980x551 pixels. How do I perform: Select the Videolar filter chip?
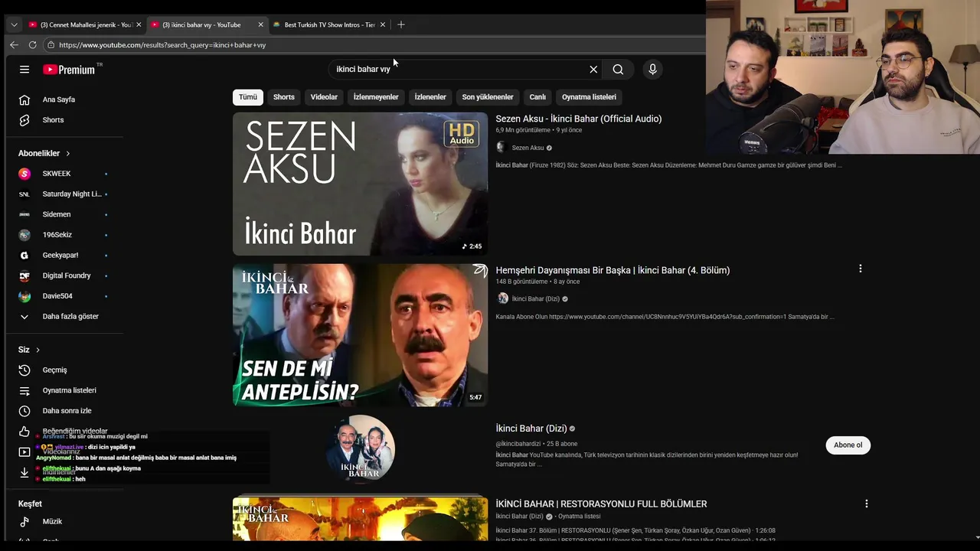pyautogui.click(x=324, y=97)
